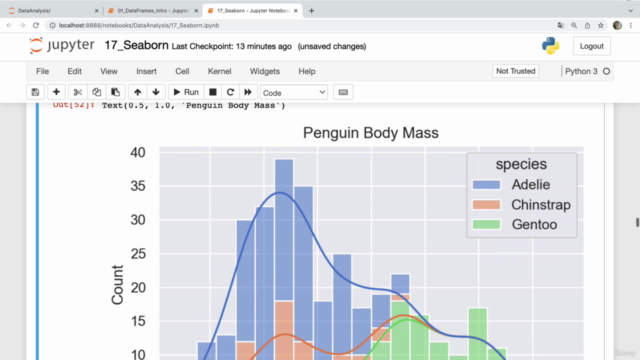Click the Chinstrap orange legend swatch
Image resolution: width=640 pixels, height=360 pixels.
[486, 204]
